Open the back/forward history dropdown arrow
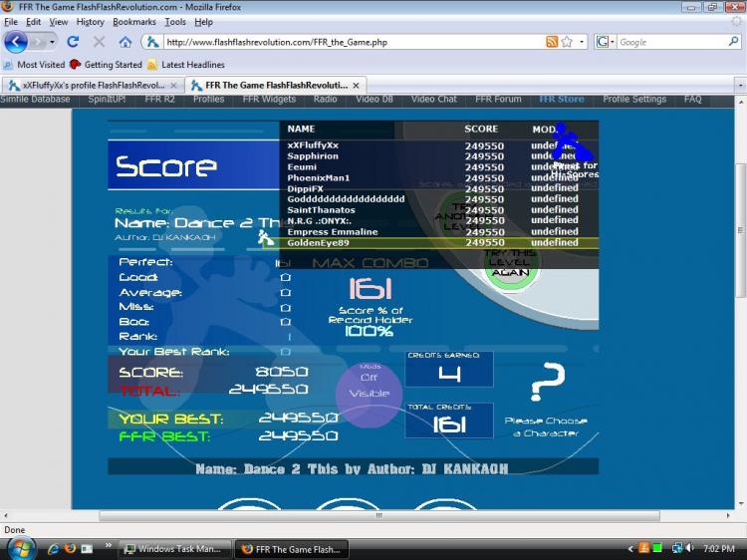 point(52,43)
